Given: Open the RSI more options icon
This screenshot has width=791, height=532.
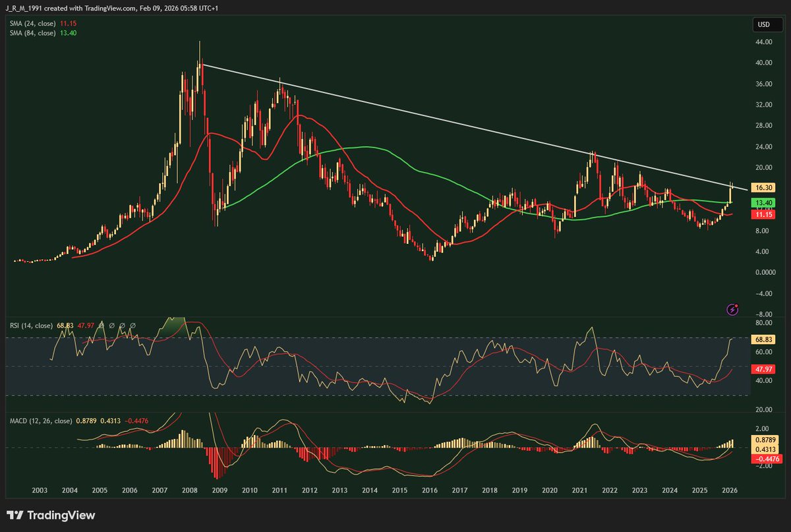Looking at the screenshot, I should [x=132, y=325].
